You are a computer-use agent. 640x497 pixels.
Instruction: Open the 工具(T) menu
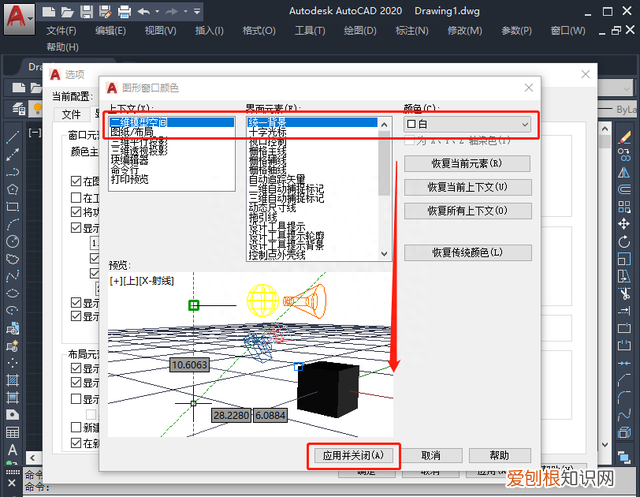(x=310, y=31)
